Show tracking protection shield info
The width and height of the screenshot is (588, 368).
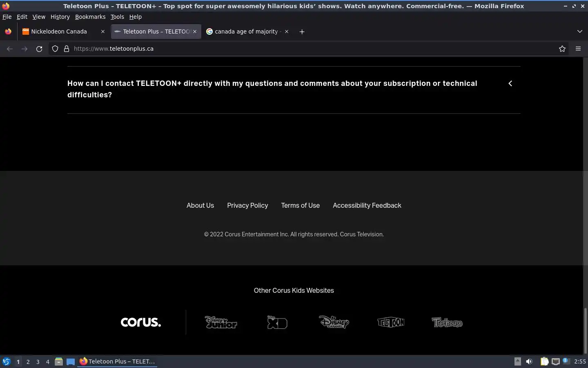point(55,49)
